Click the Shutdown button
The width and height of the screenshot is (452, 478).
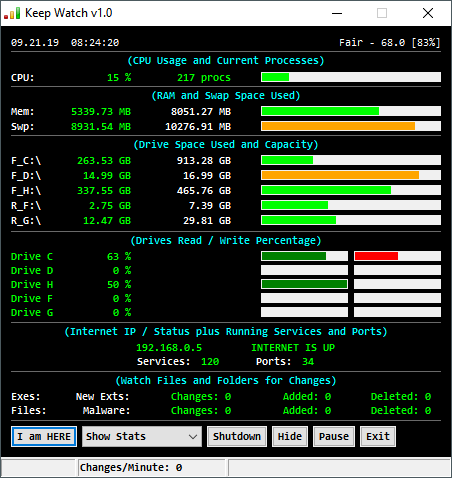click(x=237, y=436)
